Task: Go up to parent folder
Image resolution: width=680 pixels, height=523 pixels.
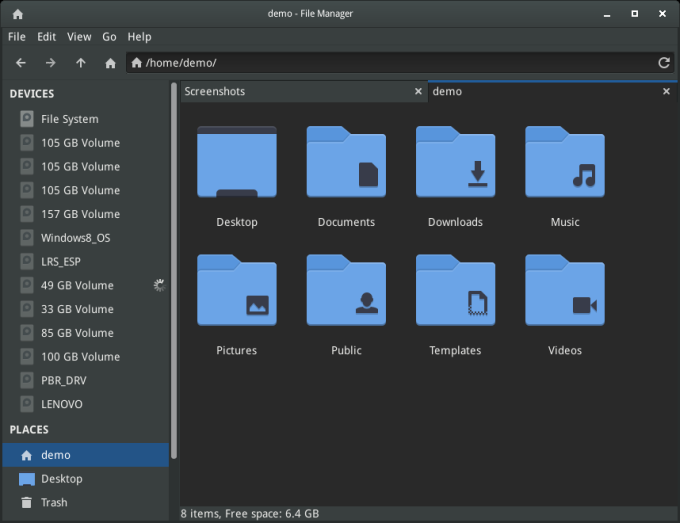Action: (80, 63)
